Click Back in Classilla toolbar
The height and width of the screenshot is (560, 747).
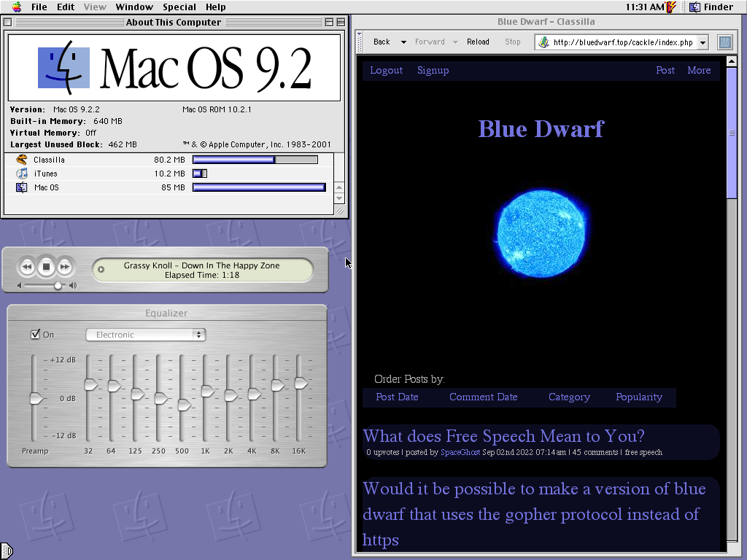pyautogui.click(x=382, y=42)
